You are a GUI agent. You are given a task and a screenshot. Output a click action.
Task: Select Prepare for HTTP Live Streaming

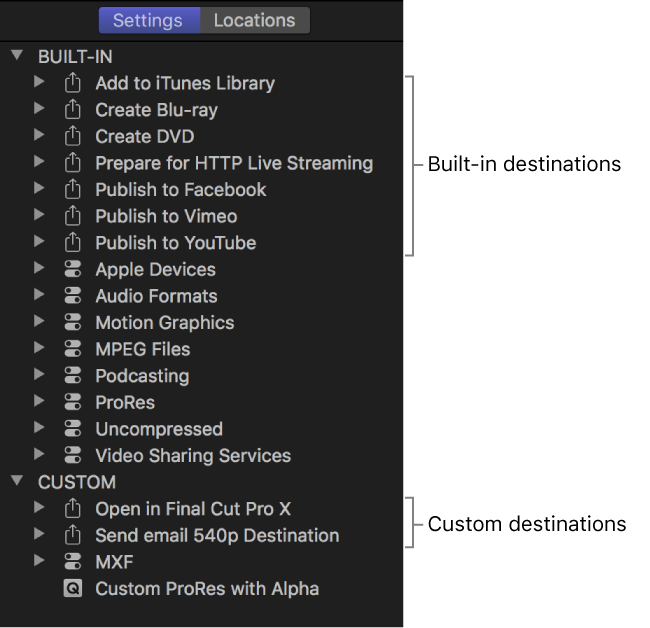(234, 163)
